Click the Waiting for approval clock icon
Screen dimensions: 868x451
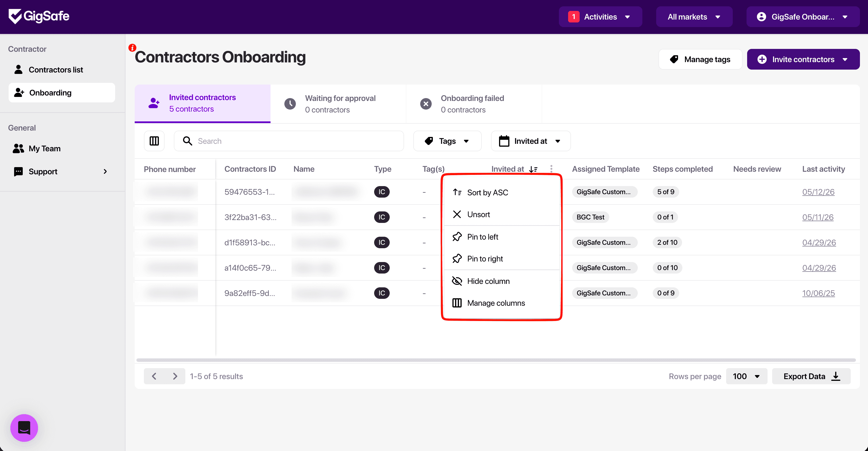tap(290, 104)
